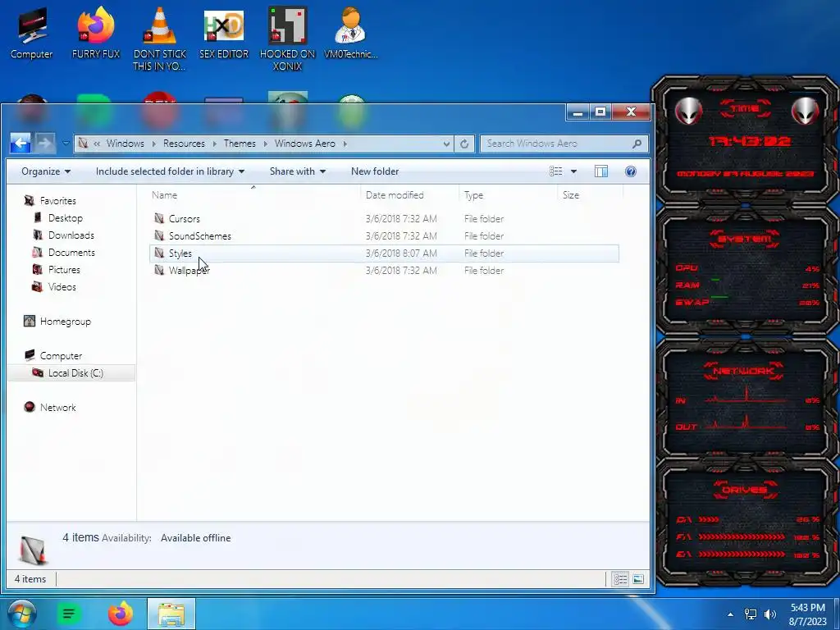Open HOOKED ON XONIX desktop icon

point(288,38)
